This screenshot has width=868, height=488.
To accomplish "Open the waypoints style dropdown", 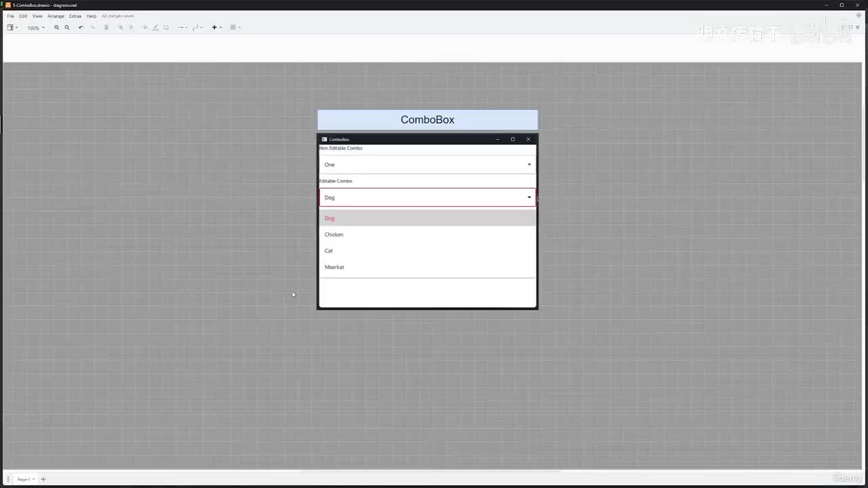I will [x=198, y=28].
